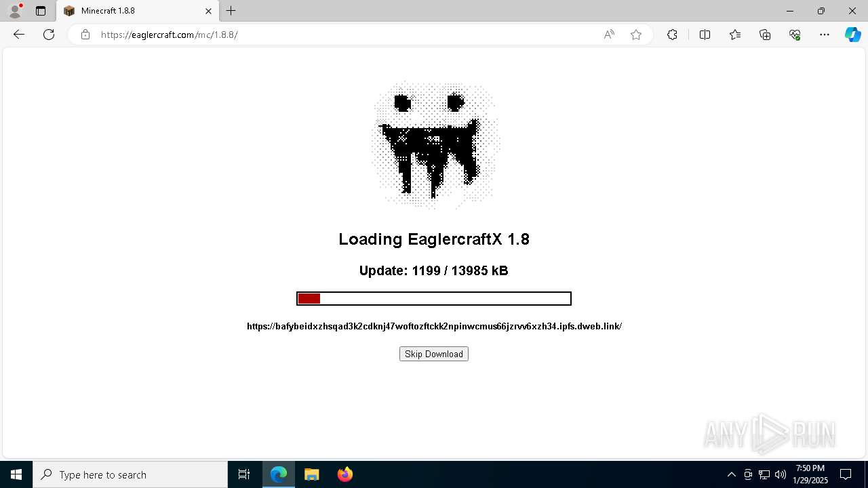
Task: Open Tab actions menu
Action: pos(41,11)
